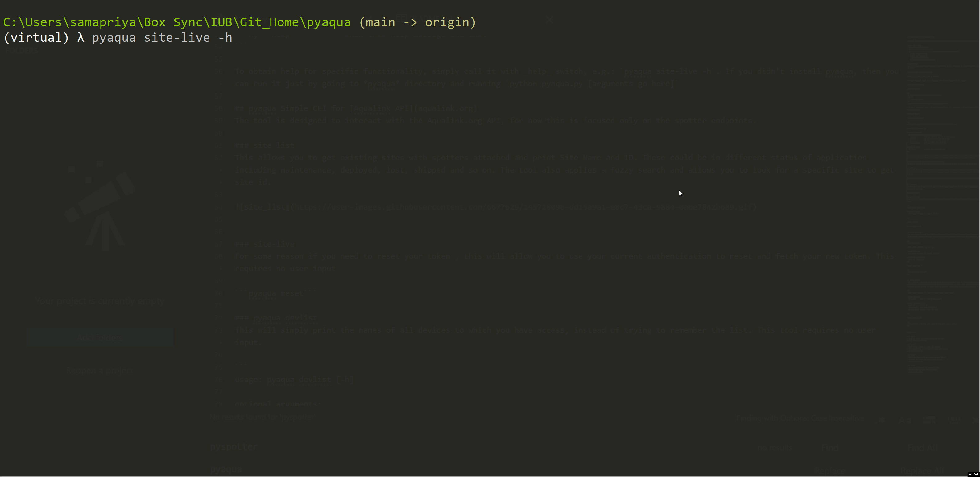Click the Add folders button in sidebar
Screen dimensions: 980x477
click(100, 337)
